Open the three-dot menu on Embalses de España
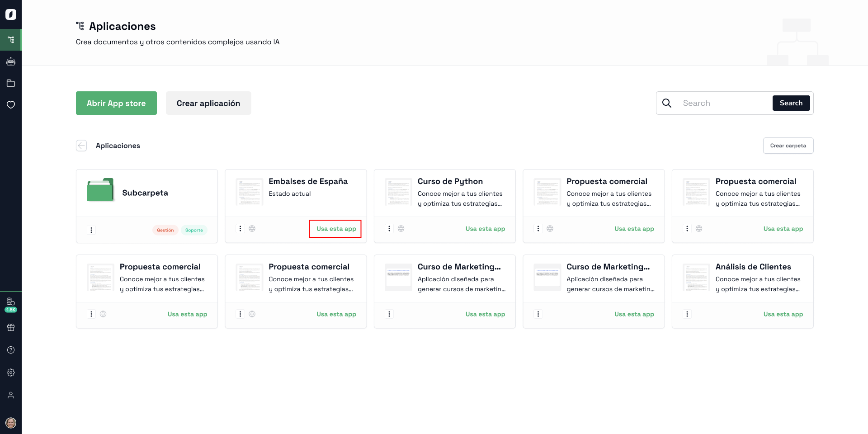Image resolution: width=868 pixels, height=434 pixels. (x=240, y=229)
